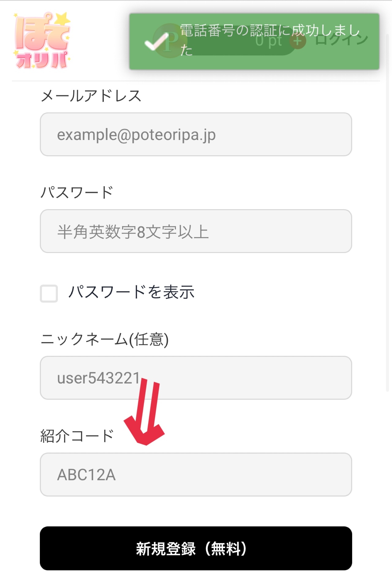Click the パスワード field label
The height and width of the screenshot is (578, 392).
tap(77, 193)
